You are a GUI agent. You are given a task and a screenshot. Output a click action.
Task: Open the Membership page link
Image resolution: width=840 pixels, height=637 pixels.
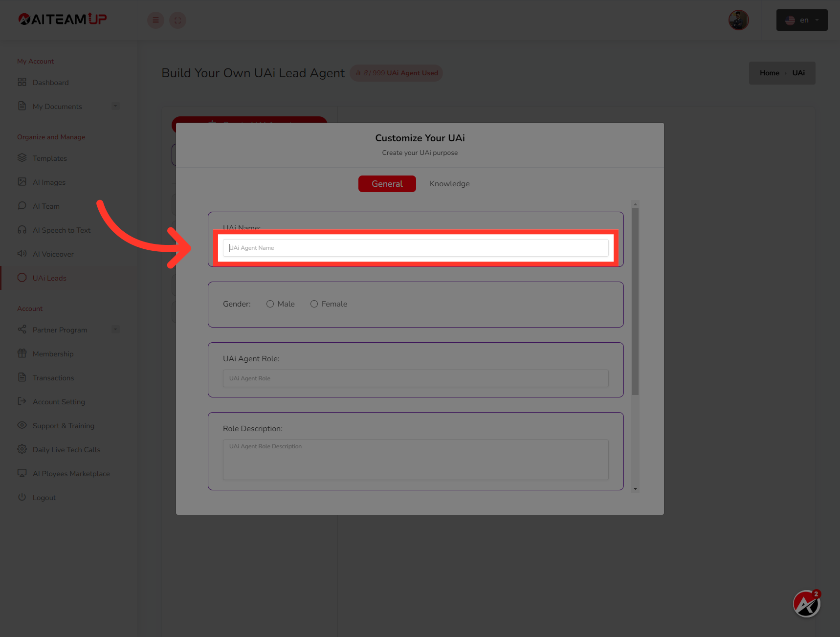coord(53,354)
